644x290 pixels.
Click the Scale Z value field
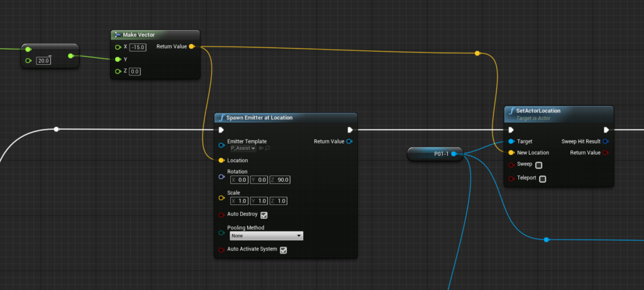pos(278,201)
